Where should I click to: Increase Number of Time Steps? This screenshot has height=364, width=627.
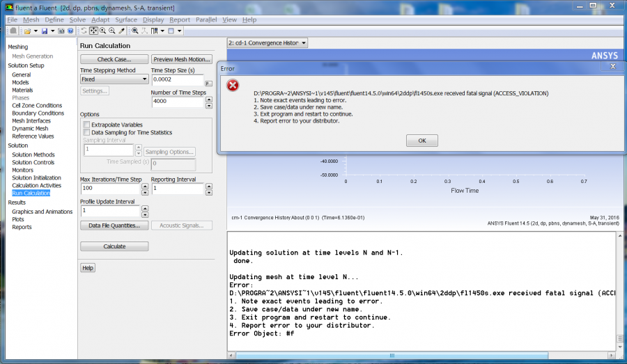point(209,99)
